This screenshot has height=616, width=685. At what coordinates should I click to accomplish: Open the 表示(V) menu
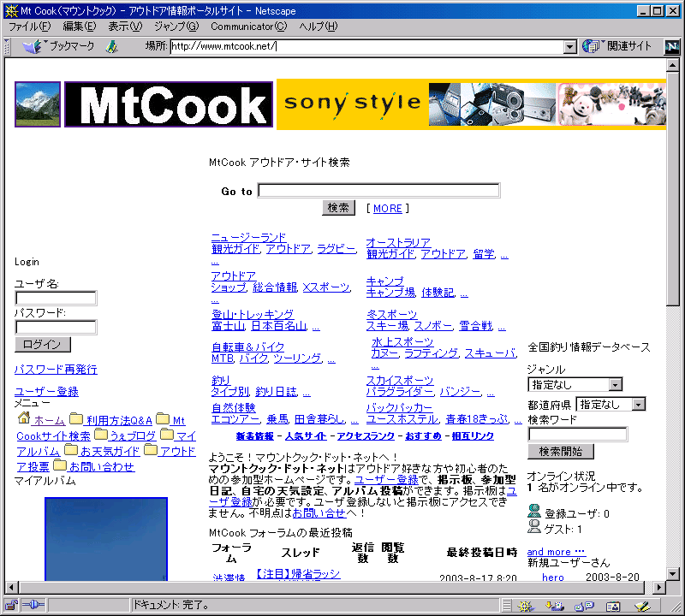click(x=125, y=27)
